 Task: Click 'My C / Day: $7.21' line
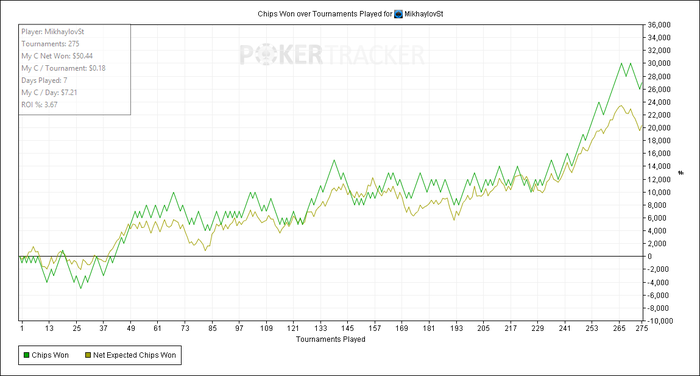coord(49,92)
